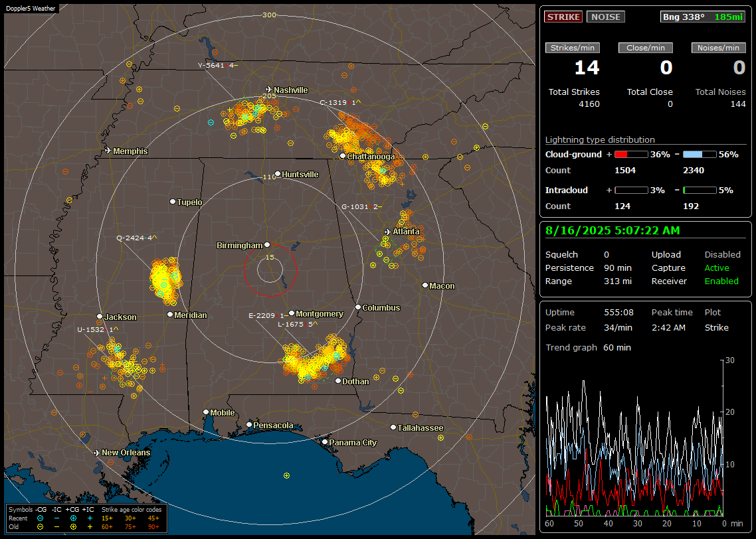Image resolution: width=756 pixels, height=539 pixels.
Task: Click the negative intracloud green bar
Action: pyautogui.click(x=700, y=191)
